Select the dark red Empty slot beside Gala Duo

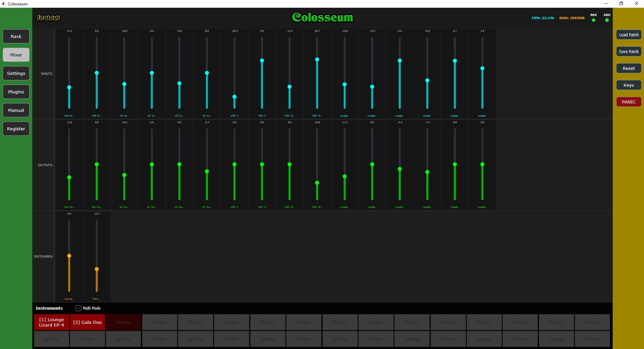[x=123, y=322]
